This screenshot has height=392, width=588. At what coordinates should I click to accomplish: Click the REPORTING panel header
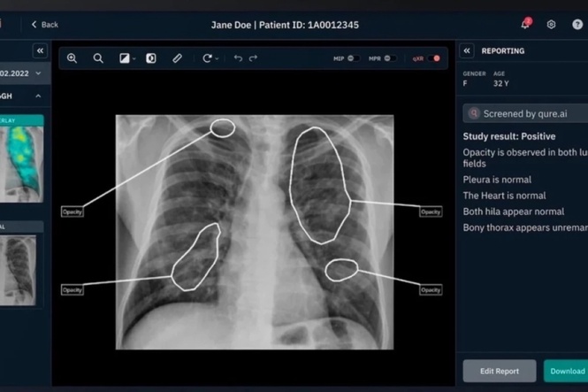pos(503,51)
